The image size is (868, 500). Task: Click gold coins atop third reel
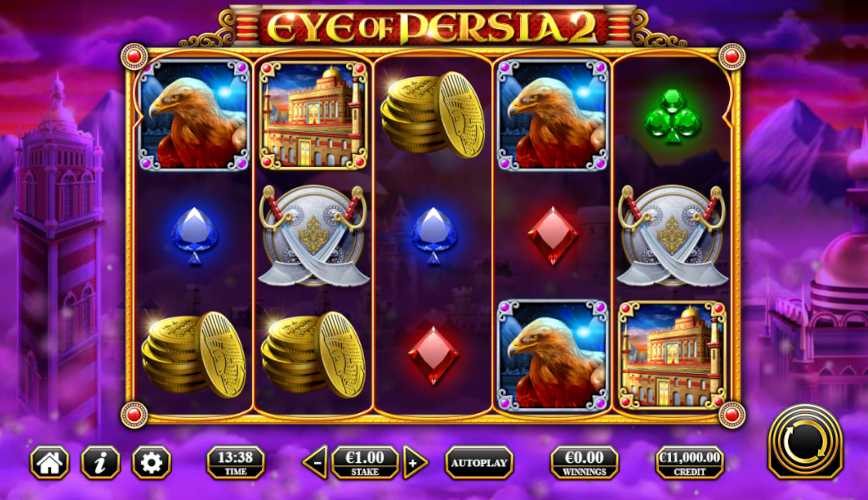coord(433,115)
